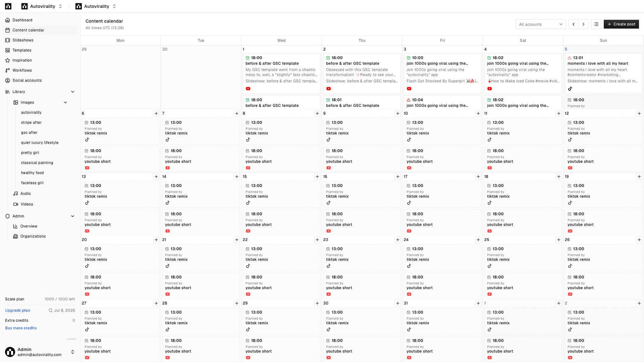Click Create post button
644x362 pixels.
pos(621,24)
